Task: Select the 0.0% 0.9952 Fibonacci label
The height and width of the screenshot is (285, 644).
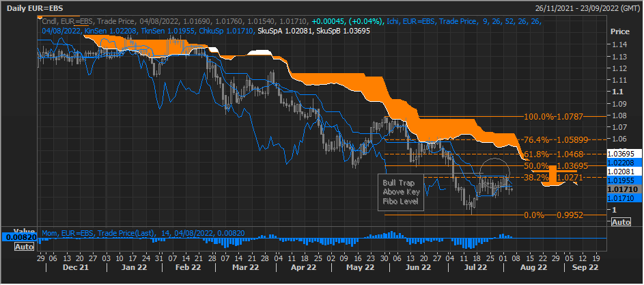Action: [x=554, y=215]
